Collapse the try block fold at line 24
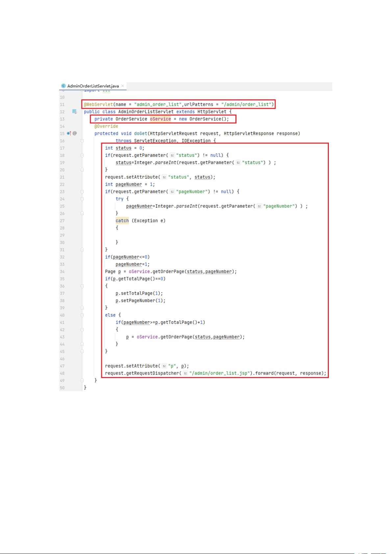This screenshot has width=392, height=554. point(82,199)
